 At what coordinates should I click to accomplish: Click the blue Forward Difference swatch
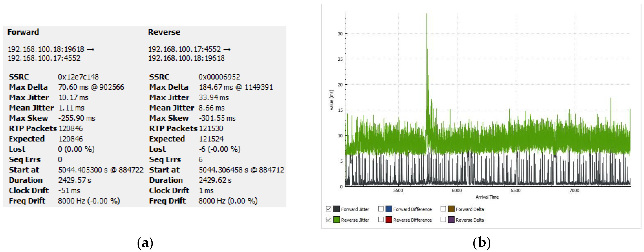(389, 209)
